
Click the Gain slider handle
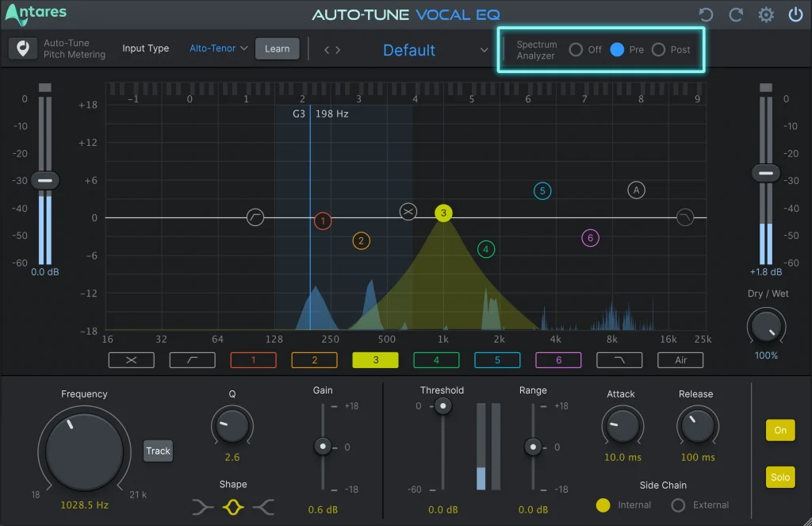click(x=323, y=446)
